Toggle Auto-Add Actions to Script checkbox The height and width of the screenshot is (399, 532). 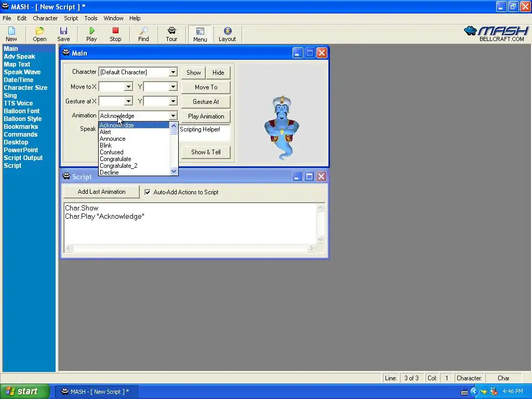148,192
